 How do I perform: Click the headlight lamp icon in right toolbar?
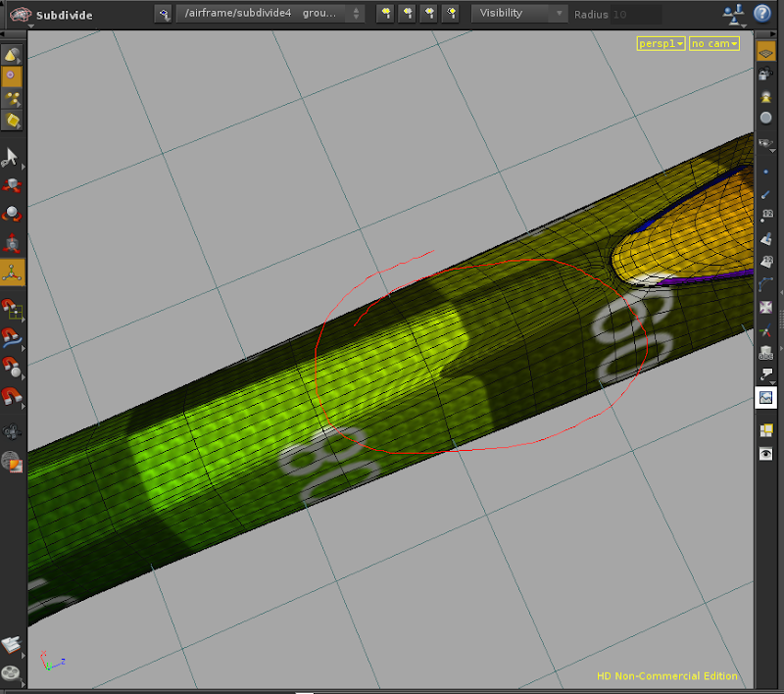(765, 94)
